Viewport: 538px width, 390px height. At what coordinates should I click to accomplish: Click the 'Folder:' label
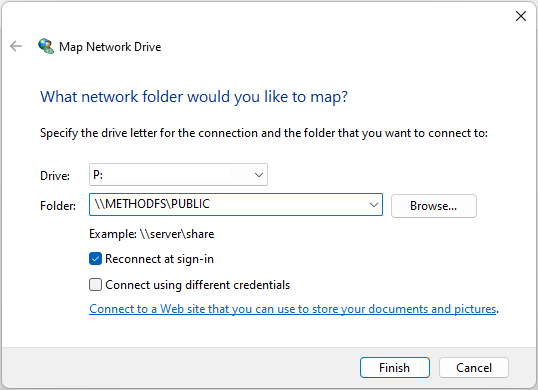[x=58, y=206]
